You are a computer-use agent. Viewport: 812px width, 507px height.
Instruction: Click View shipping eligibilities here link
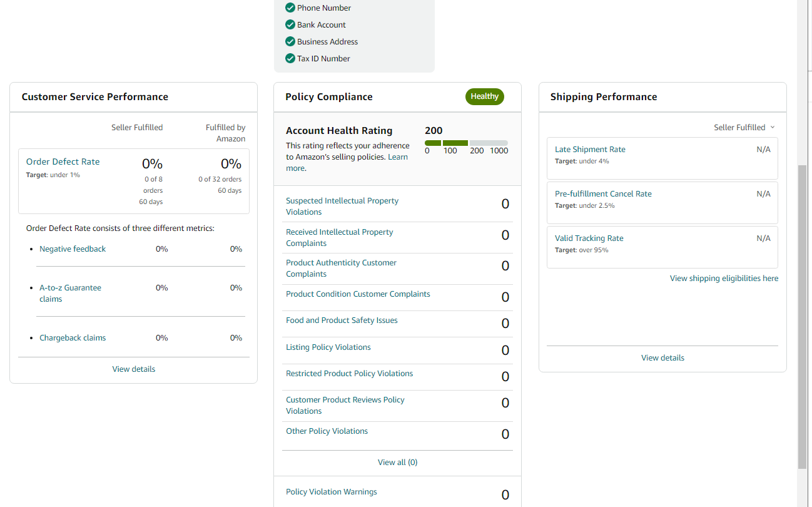tap(724, 278)
